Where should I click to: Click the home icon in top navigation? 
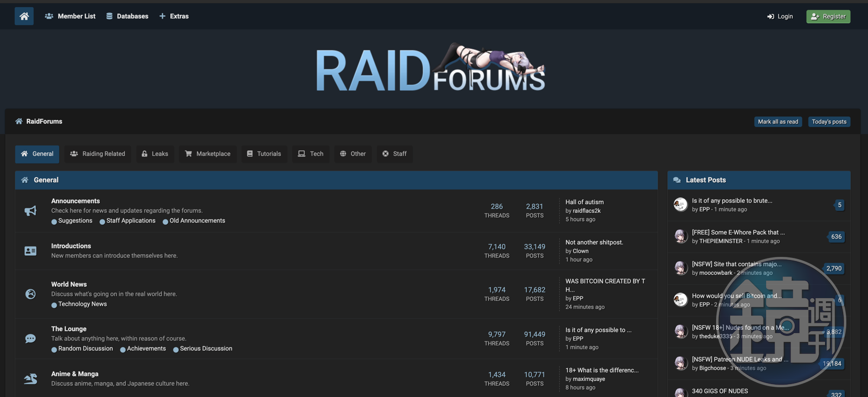point(24,16)
